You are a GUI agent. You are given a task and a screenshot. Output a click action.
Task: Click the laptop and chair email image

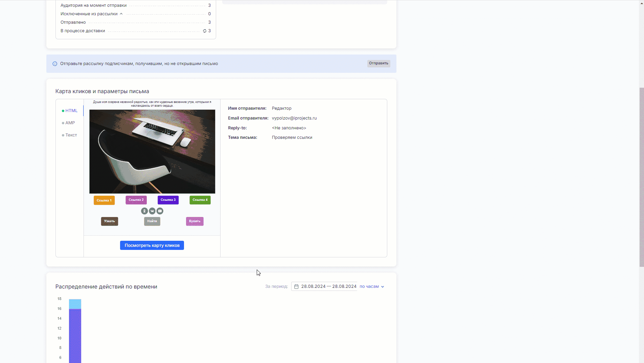[x=152, y=151]
